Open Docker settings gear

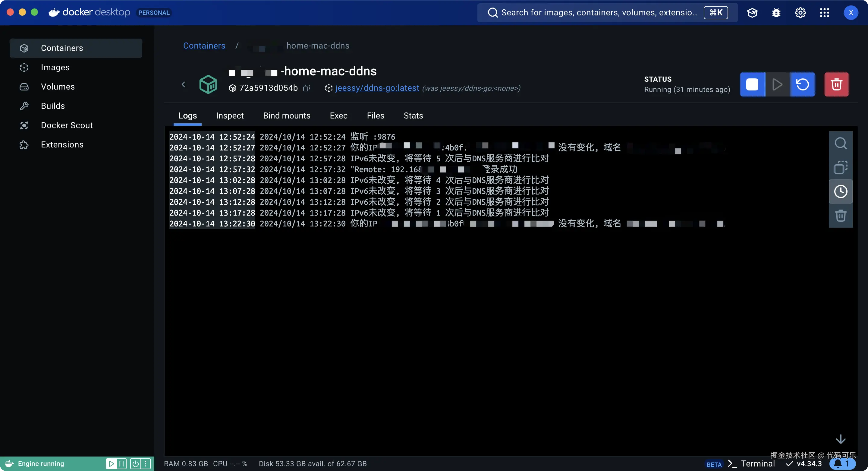tap(800, 13)
